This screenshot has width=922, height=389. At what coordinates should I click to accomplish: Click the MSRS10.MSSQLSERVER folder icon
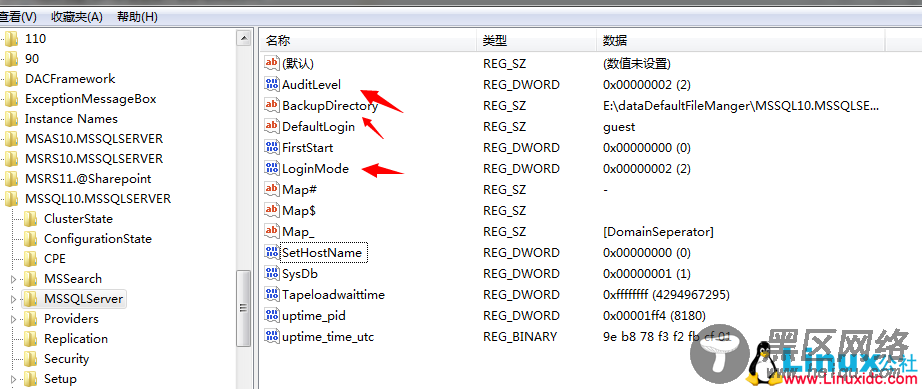pos(12,159)
